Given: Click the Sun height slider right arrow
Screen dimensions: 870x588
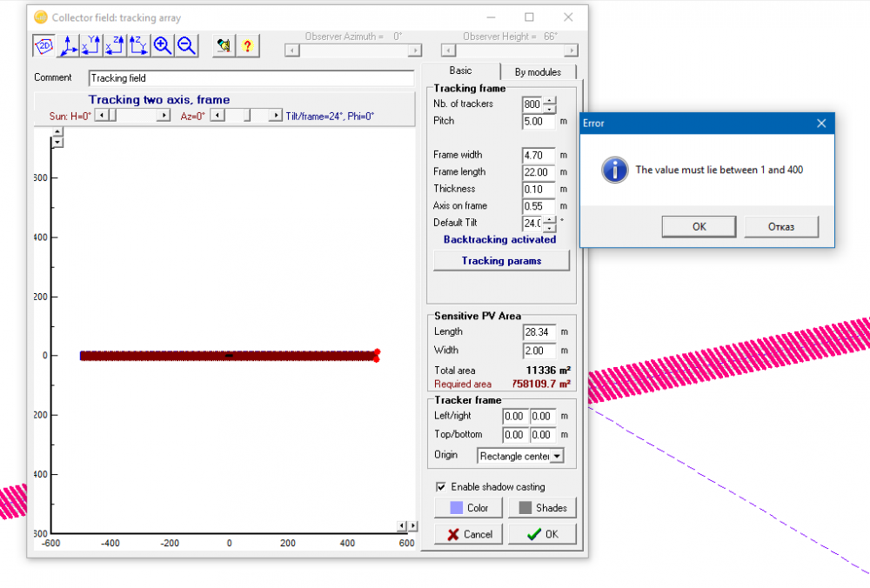Looking at the screenshot, I should pos(164,116).
